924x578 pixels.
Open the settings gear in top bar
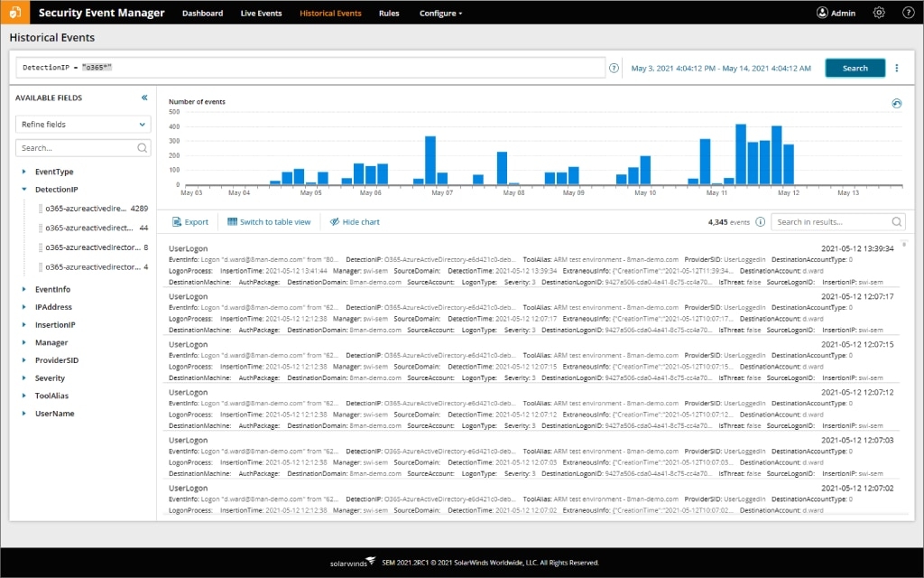(879, 13)
